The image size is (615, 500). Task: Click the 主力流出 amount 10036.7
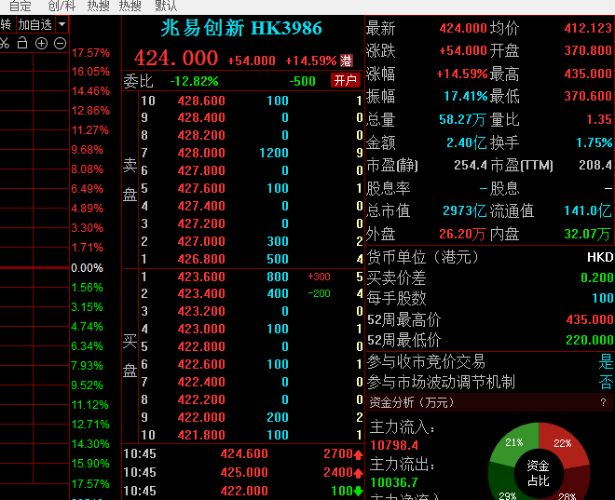point(394,482)
